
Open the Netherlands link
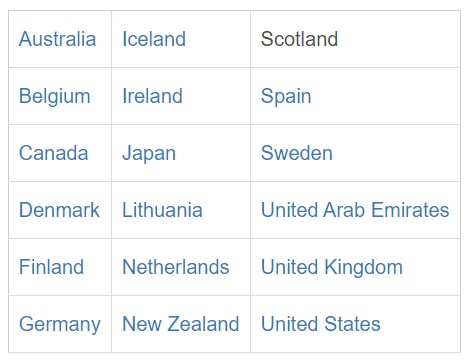pos(176,267)
